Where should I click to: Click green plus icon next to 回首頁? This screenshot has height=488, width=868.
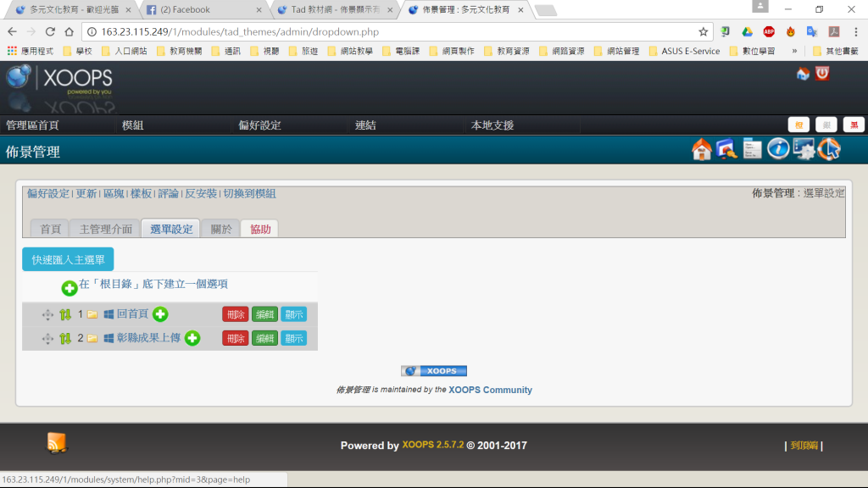pyautogui.click(x=160, y=314)
